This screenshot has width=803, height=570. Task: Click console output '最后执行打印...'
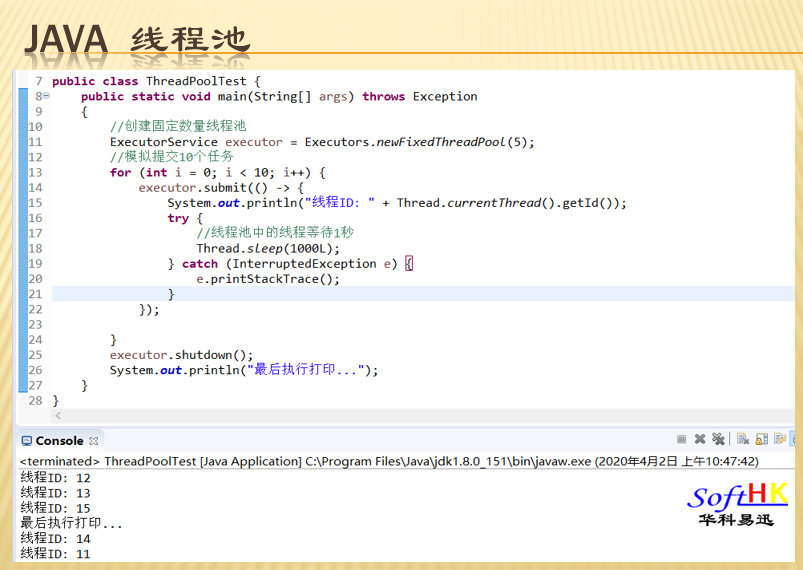pyautogui.click(x=71, y=523)
